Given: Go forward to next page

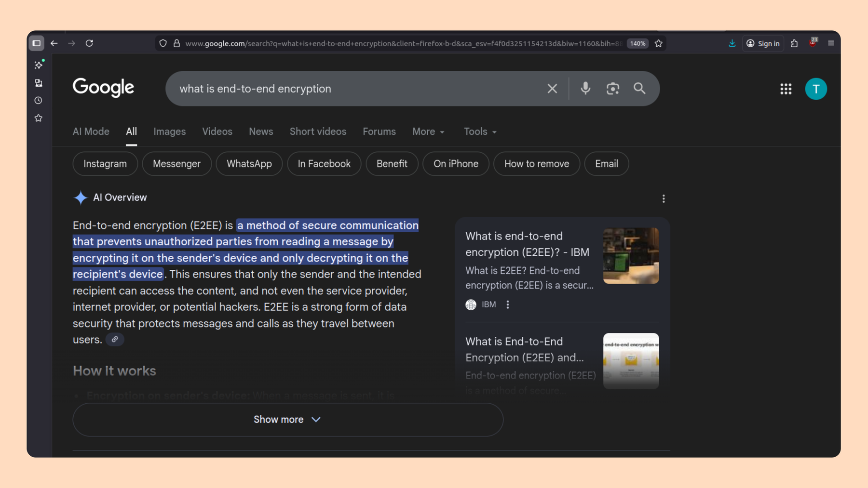Looking at the screenshot, I should (x=71, y=43).
